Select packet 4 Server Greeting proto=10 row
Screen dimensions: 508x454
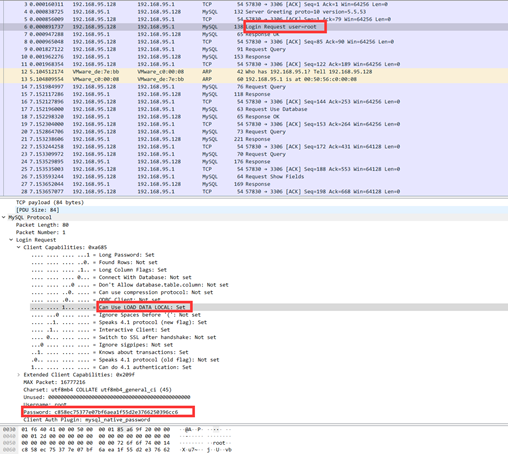(255, 12)
